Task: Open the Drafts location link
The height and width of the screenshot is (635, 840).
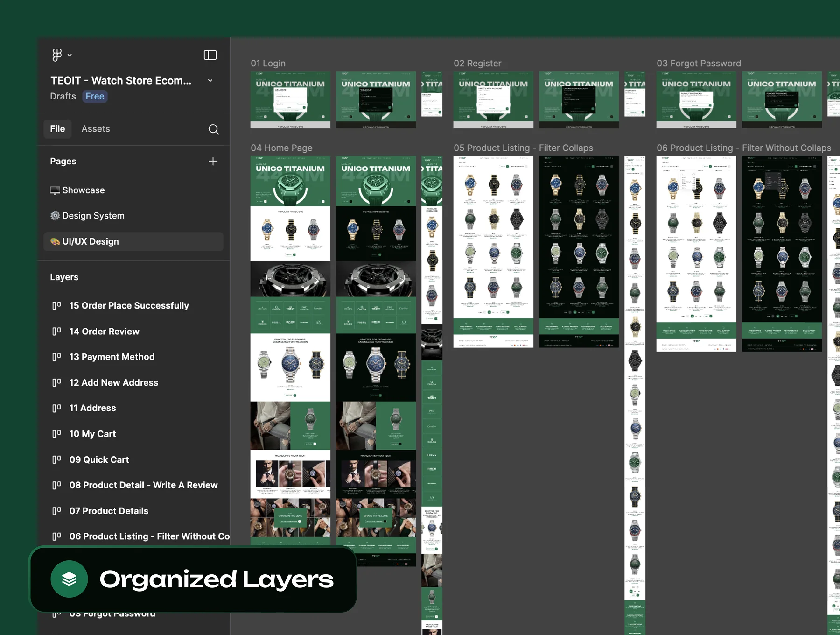Action: (63, 96)
